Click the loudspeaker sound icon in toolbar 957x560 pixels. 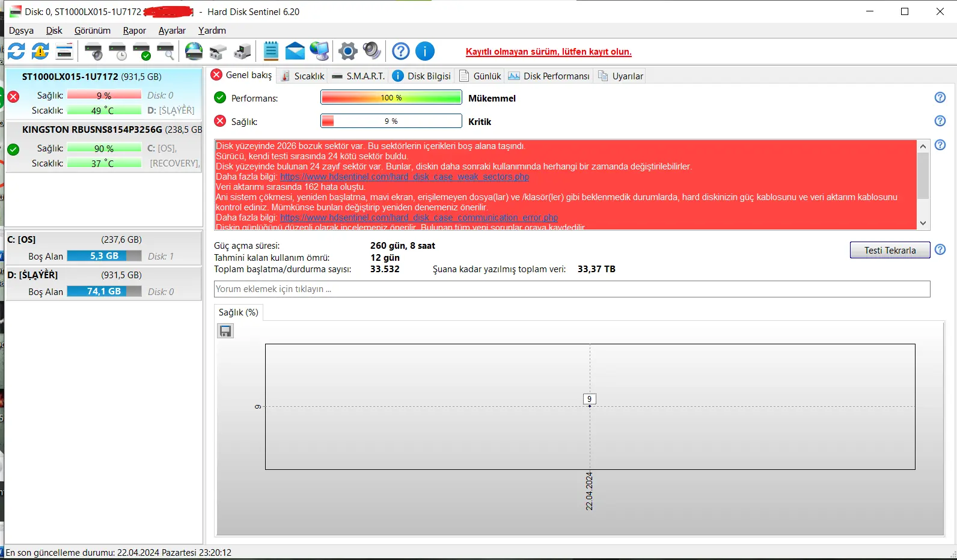(x=372, y=51)
